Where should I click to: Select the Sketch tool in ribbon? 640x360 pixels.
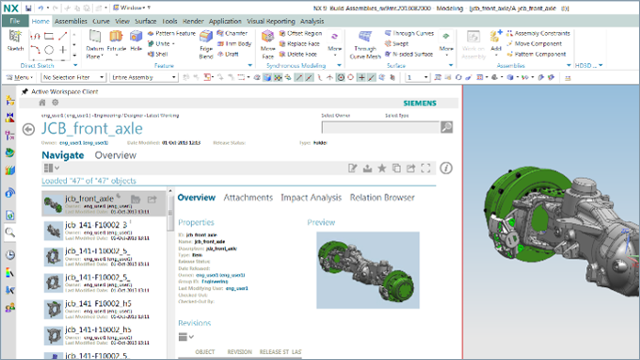[x=15, y=41]
